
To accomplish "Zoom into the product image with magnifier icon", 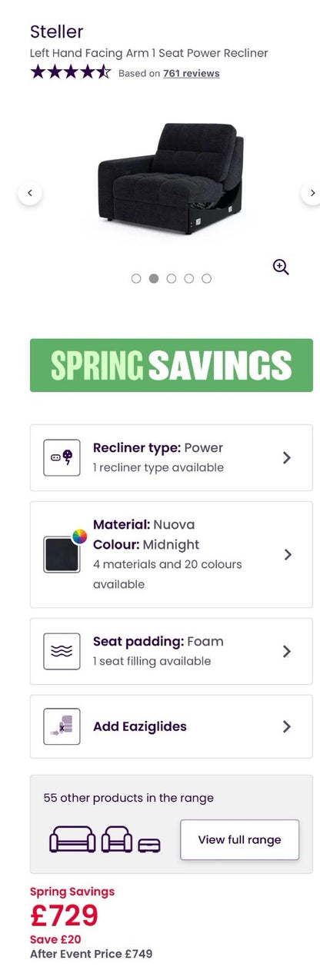I will (281, 267).
